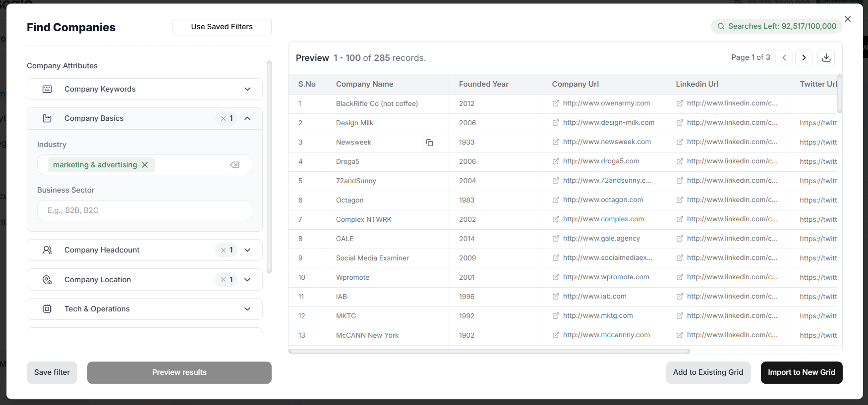Open Twitter link in Design Milk row

818,123
